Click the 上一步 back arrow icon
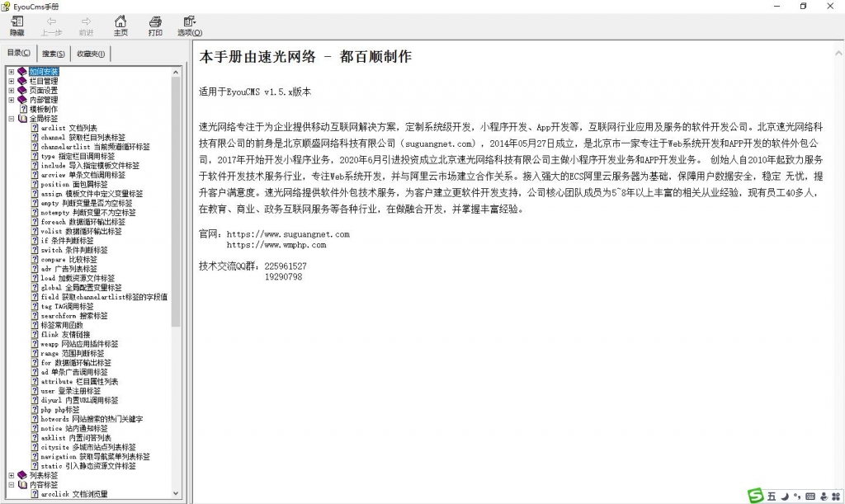The height and width of the screenshot is (504, 845). tap(51, 21)
